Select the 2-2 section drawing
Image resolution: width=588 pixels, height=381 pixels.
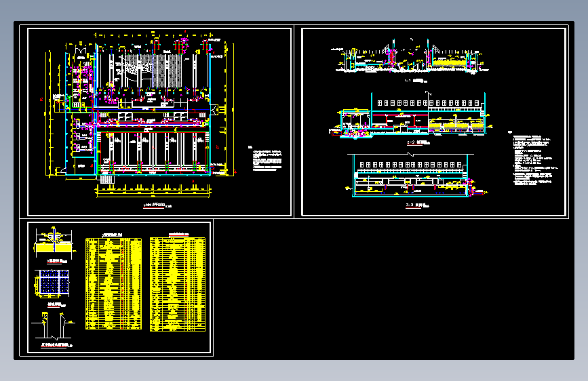pyautogui.click(x=412, y=115)
